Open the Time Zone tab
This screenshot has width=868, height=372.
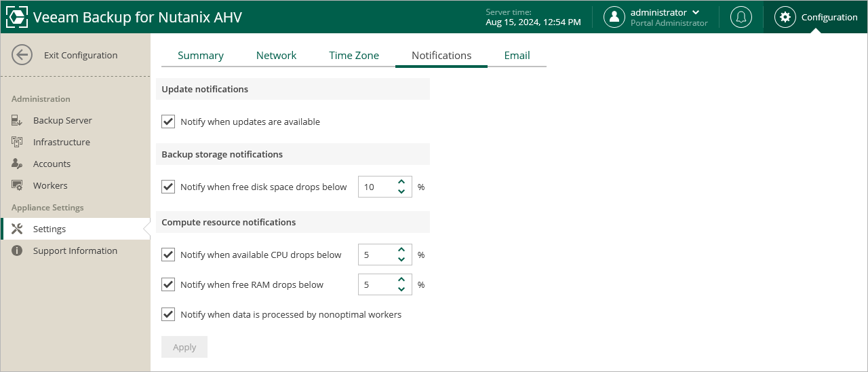[x=354, y=55]
